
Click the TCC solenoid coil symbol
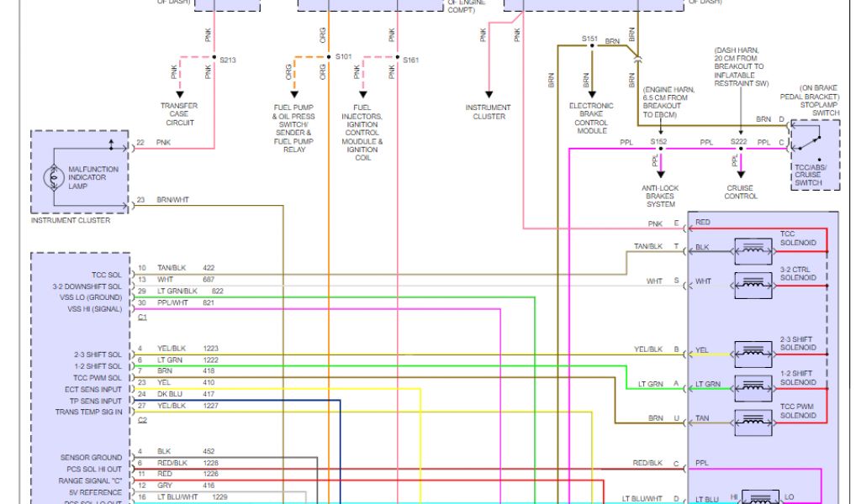[753, 249]
